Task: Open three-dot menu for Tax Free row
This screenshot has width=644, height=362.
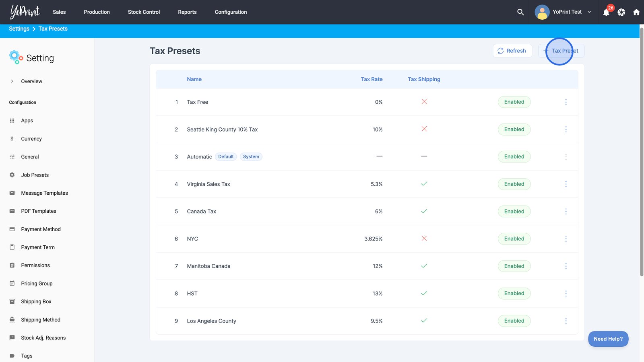Action: (566, 102)
